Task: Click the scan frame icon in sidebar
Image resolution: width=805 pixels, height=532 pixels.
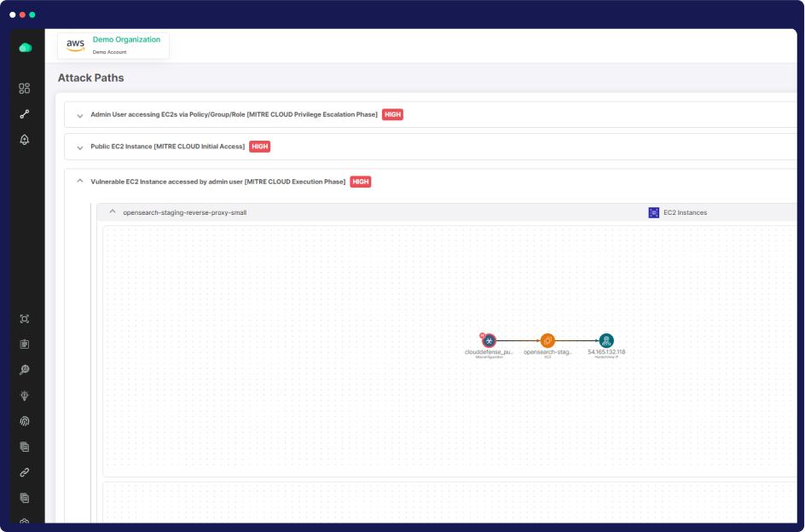Action: pos(25,319)
